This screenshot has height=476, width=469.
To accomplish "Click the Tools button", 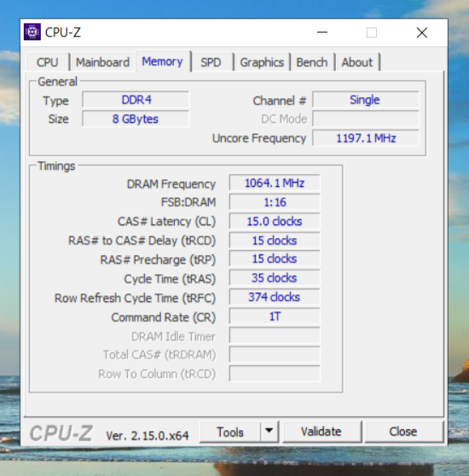I will (230, 432).
